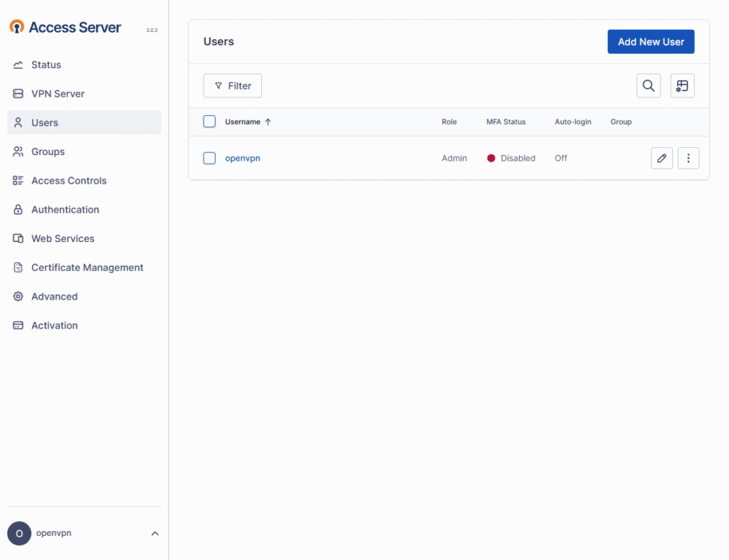The width and height of the screenshot is (729, 560).
Task: Click the Advanced gear icon
Action: [19, 297]
